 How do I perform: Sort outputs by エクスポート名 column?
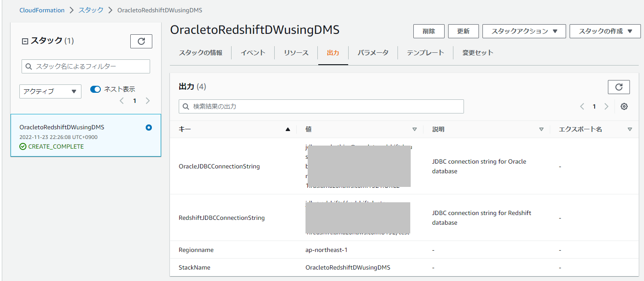[629, 129]
